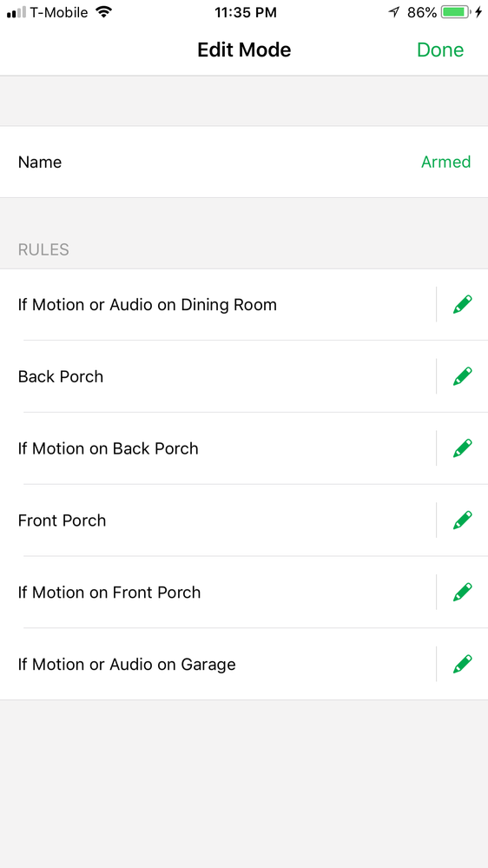Tap the location arrow status icon
Viewport: 488px width, 868px height.
click(x=394, y=12)
